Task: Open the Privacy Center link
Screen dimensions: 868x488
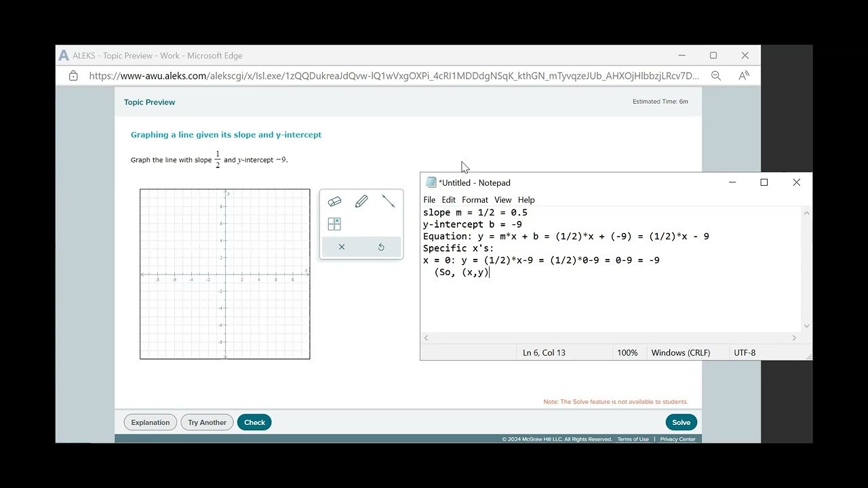Action: click(x=678, y=439)
